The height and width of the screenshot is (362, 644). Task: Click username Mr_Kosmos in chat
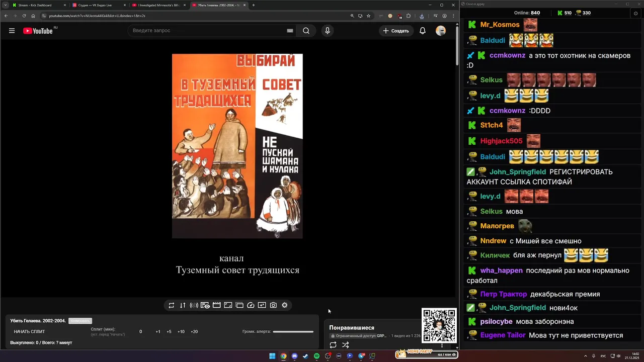[500, 25]
